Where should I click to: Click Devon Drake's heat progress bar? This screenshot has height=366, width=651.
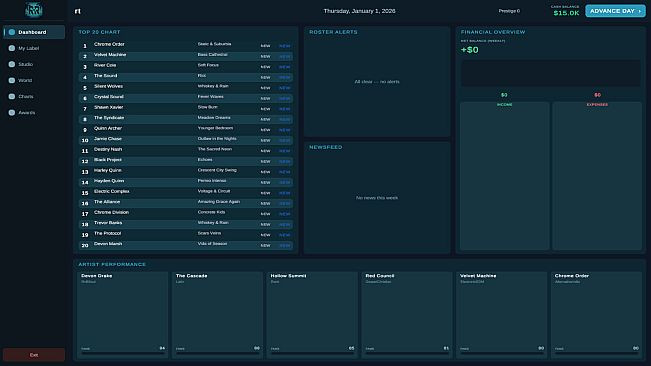123,353
